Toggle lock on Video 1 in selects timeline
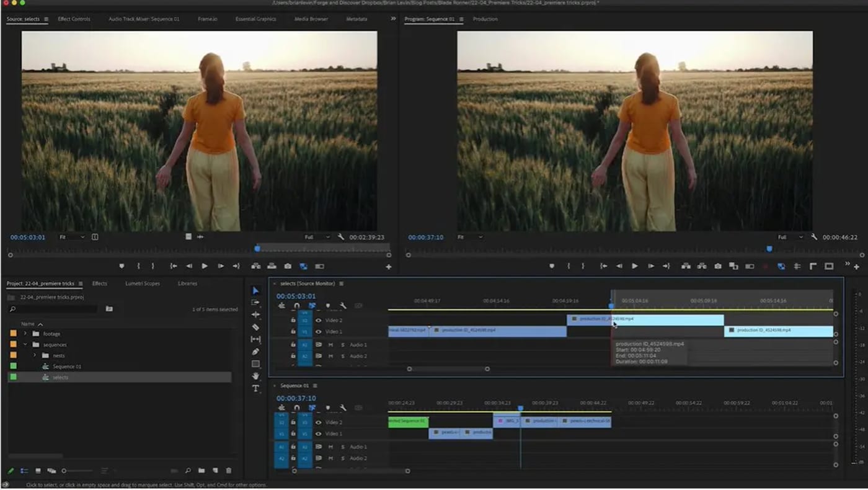The height and width of the screenshot is (490, 868). (293, 332)
